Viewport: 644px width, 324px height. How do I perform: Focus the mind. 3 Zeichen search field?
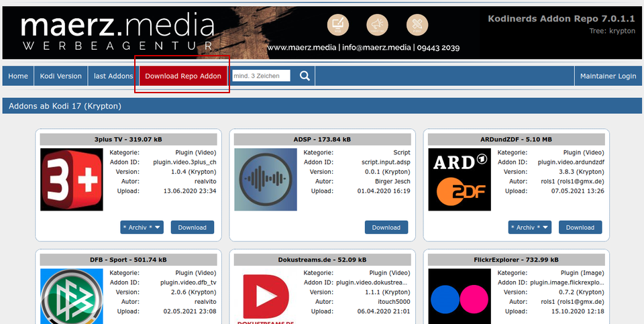(x=261, y=76)
